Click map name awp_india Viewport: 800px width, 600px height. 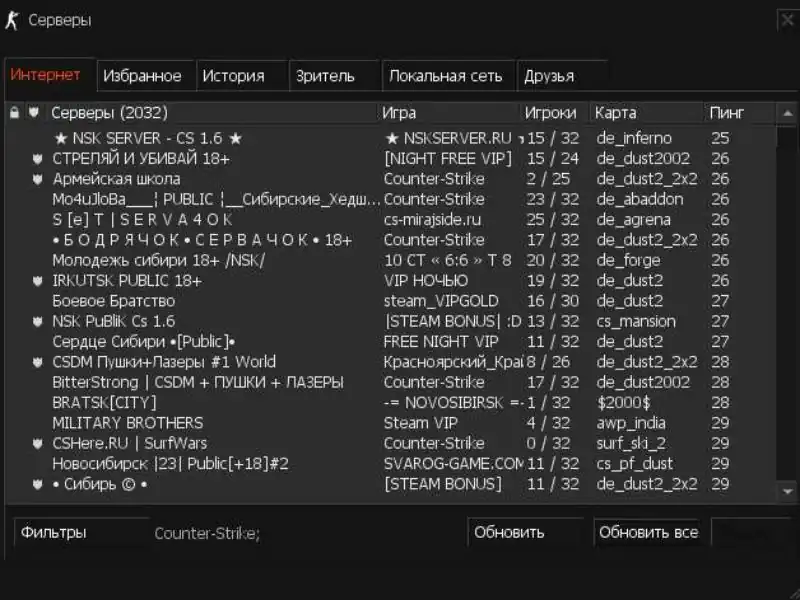pyautogui.click(x=631, y=423)
